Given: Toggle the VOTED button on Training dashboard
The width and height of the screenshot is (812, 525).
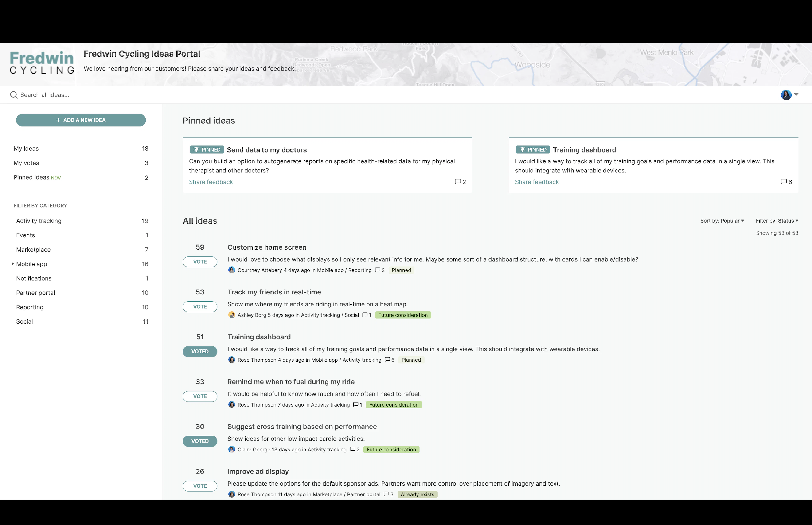Looking at the screenshot, I should [x=200, y=352].
